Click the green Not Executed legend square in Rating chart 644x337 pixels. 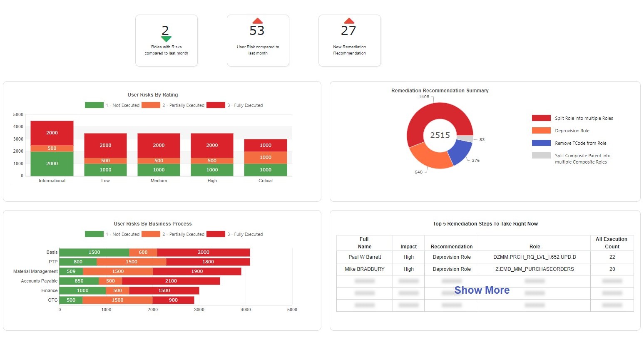point(94,105)
